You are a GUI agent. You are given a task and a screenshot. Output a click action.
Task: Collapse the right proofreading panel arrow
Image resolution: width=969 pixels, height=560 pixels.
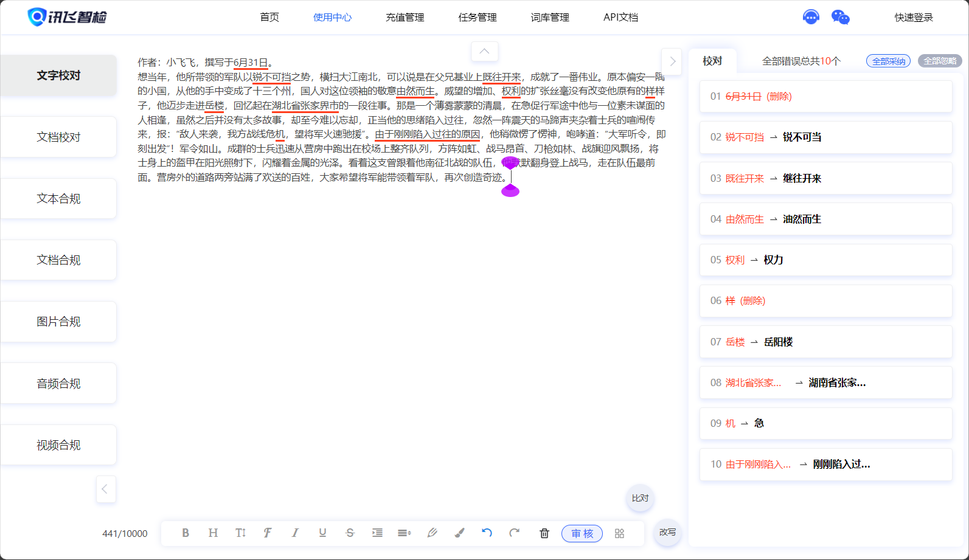coord(672,61)
